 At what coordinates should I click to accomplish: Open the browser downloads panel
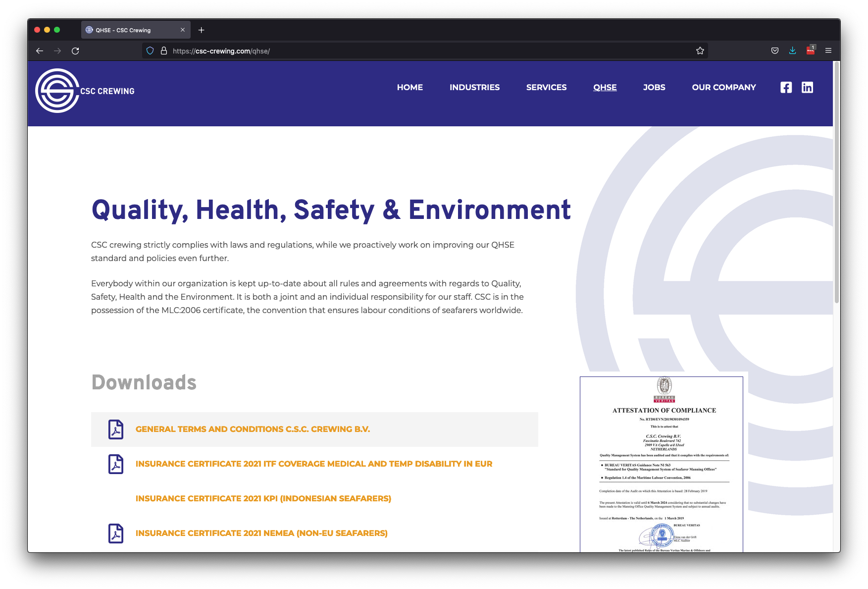coord(792,51)
